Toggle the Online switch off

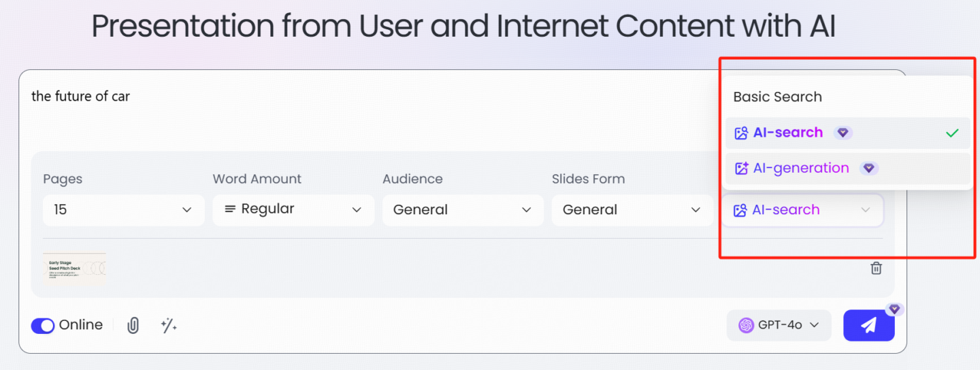43,326
